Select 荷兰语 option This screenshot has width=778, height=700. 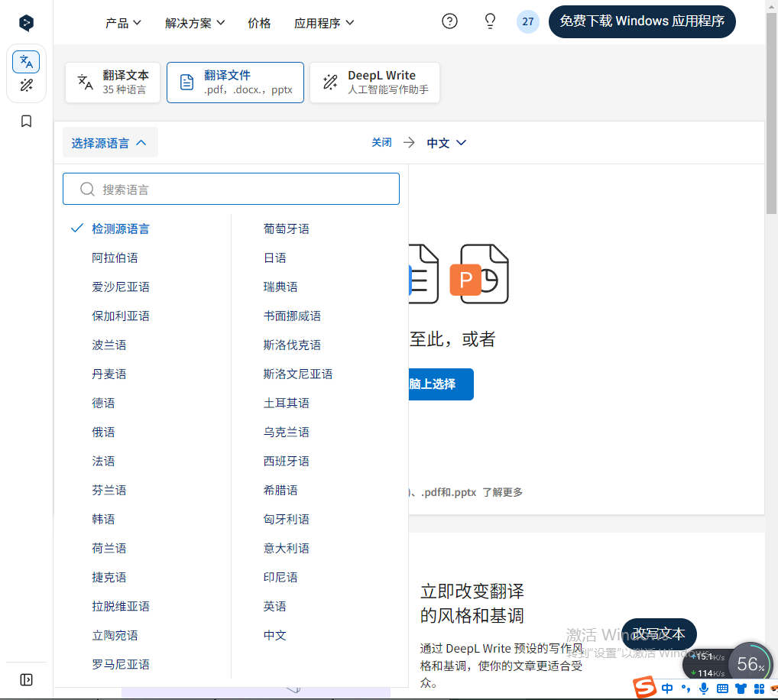[x=109, y=548]
